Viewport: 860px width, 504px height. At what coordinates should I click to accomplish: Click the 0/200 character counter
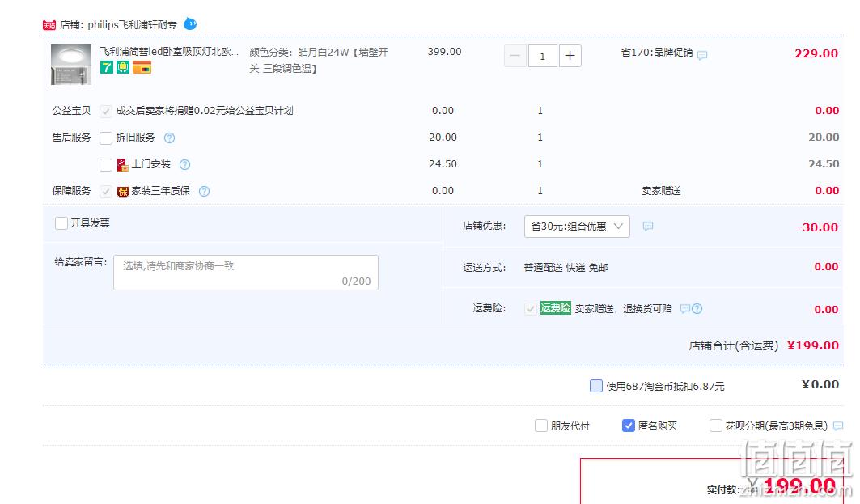[x=356, y=282]
